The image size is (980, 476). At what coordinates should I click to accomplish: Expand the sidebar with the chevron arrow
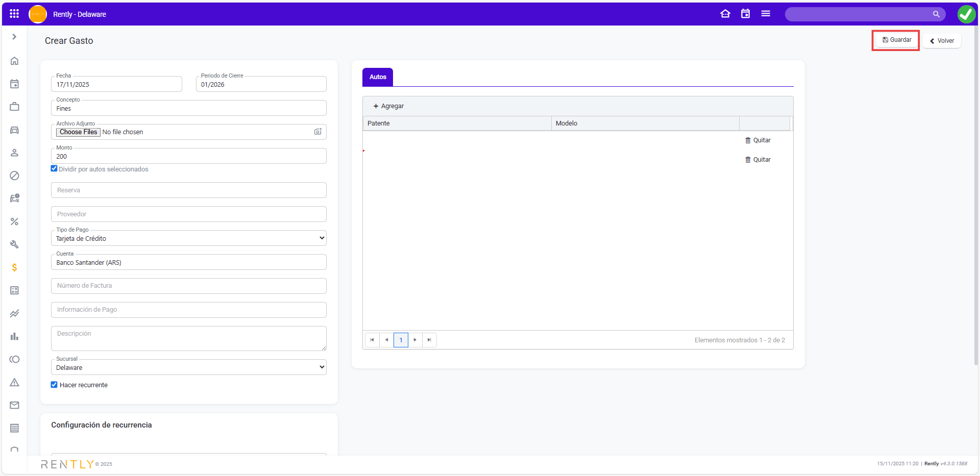[14, 37]
